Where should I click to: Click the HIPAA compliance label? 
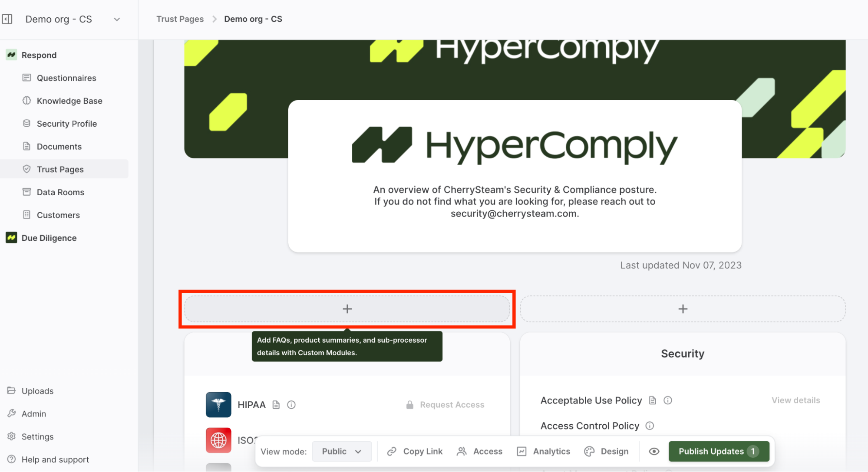pos(251,405)
